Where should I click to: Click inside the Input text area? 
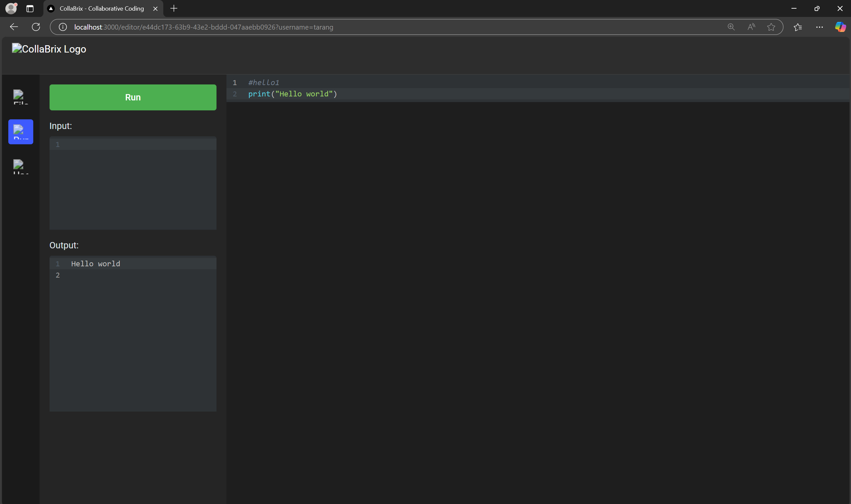pyautogui.click(x=133, y=184)
